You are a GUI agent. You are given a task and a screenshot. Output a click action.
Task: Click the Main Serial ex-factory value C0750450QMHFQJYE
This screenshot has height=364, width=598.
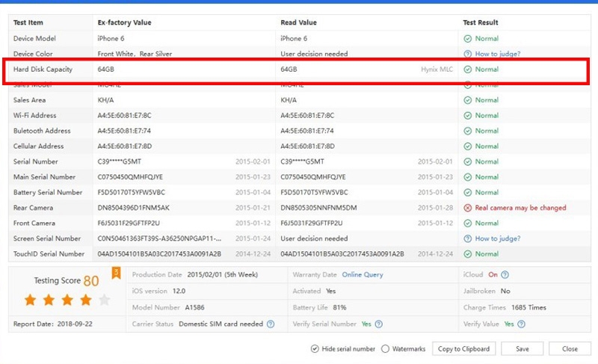[x=130, y=177]
